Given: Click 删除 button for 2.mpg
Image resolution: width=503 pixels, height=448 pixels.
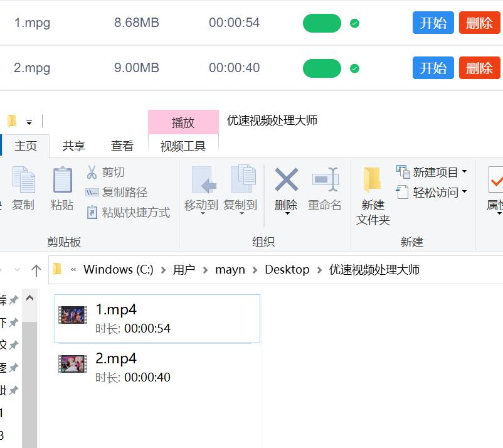Looking at the screenshot, I should click(x=480, y=67).
